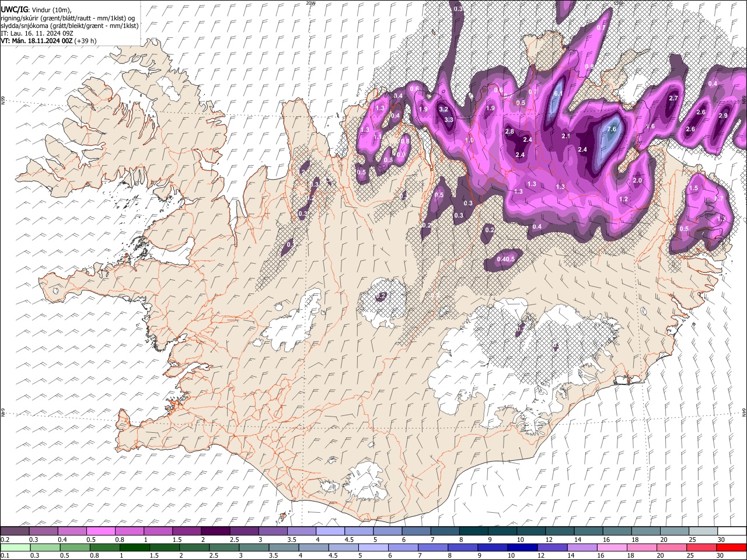
Task: Click the 6.1 precipitation value on the map
Action: click(x=557, y=93)
